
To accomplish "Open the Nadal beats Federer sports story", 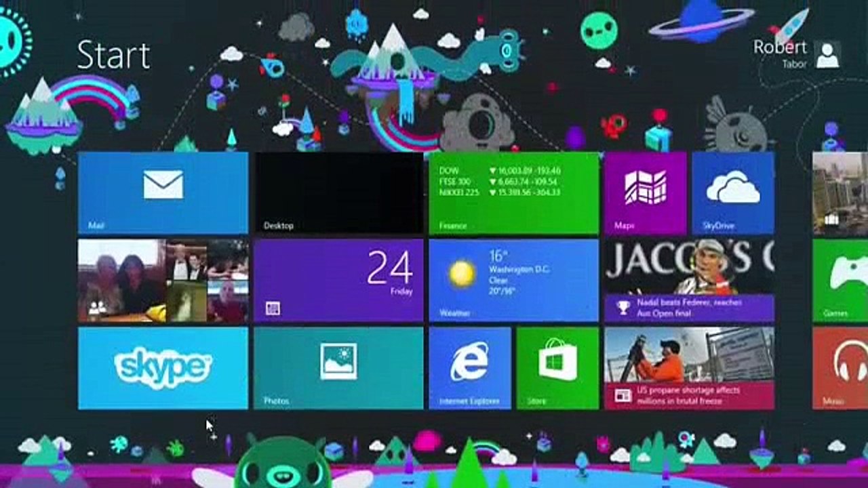I will point(689,281).
